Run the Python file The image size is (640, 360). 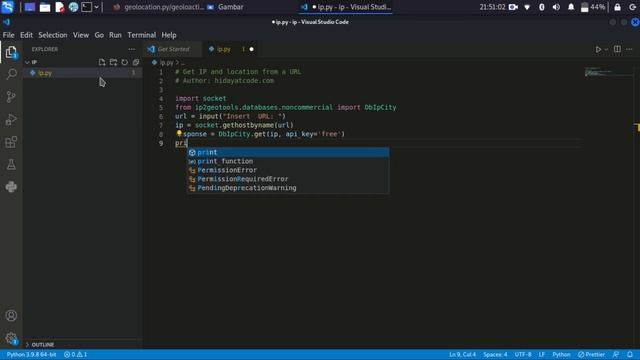[x=598, y=49]
